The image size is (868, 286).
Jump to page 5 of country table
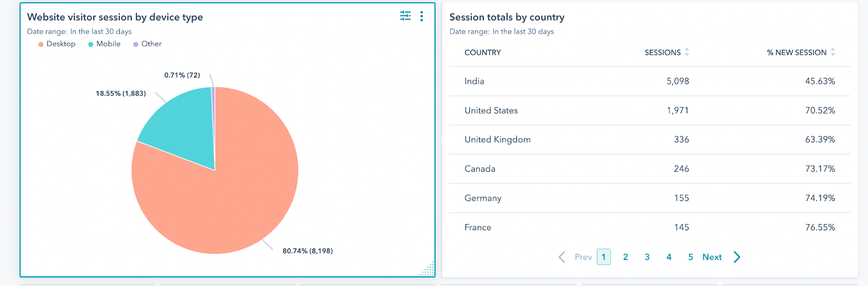coord(691,257)
